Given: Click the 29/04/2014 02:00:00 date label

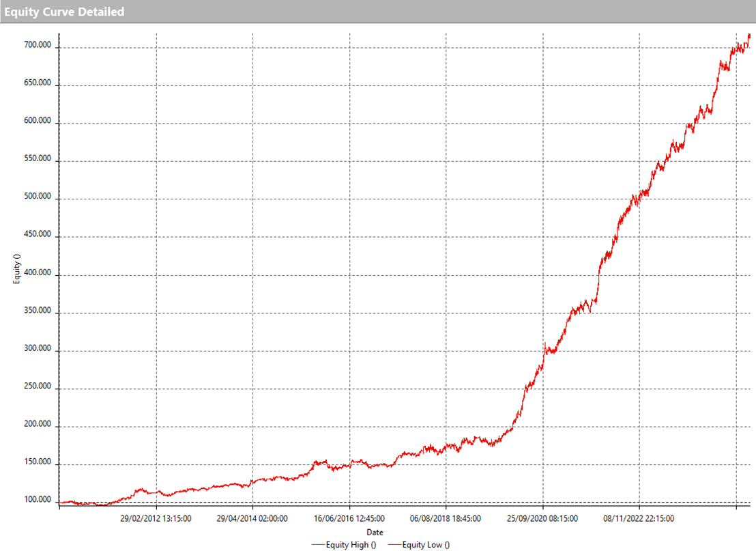Looking at the screenshot, I should coord(253,519).
